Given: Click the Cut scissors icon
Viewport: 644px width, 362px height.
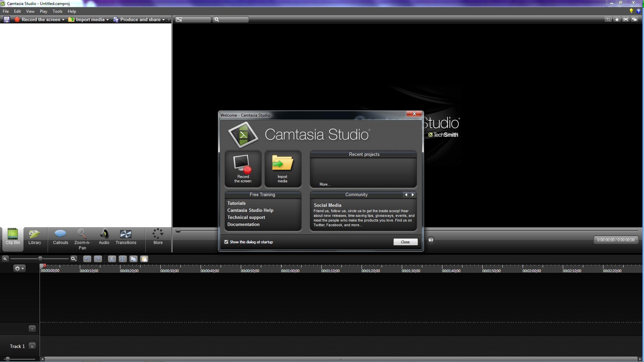Looking at the screenshot, I should pyautogui.click(x=112, y=259).
